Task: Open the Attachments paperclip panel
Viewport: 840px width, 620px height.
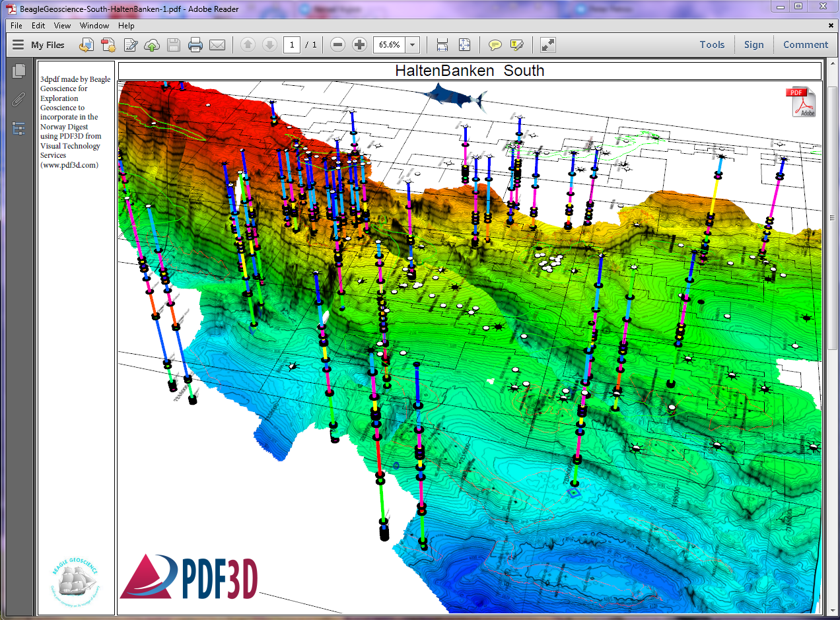Action: [18, 99]
